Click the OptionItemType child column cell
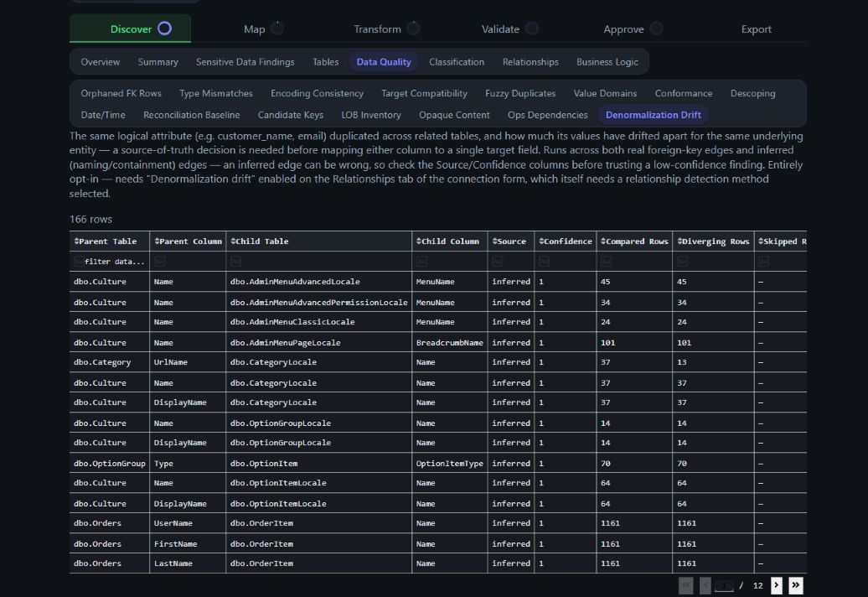Screen dimensions: 868x597 click(x=449, y=464)
